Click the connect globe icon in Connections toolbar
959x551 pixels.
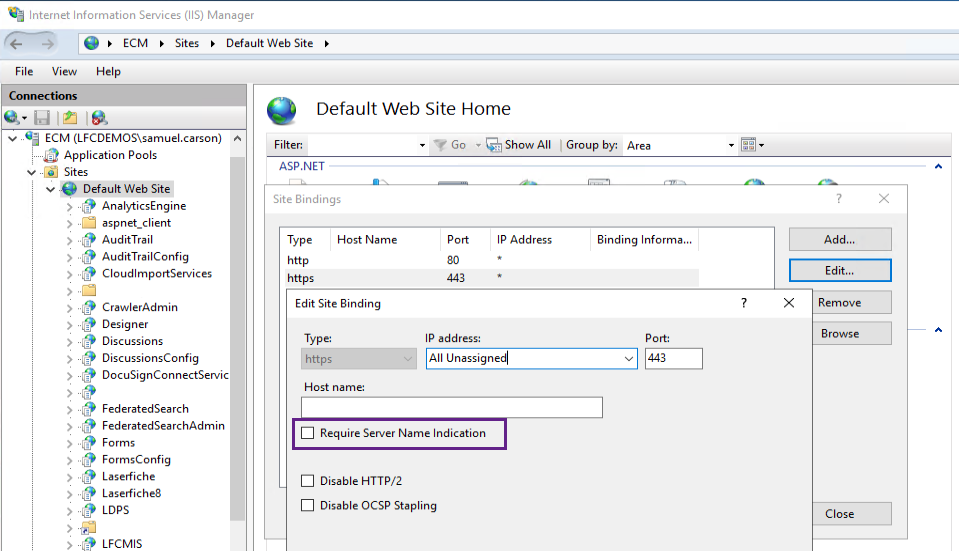(x=12, y=117)
